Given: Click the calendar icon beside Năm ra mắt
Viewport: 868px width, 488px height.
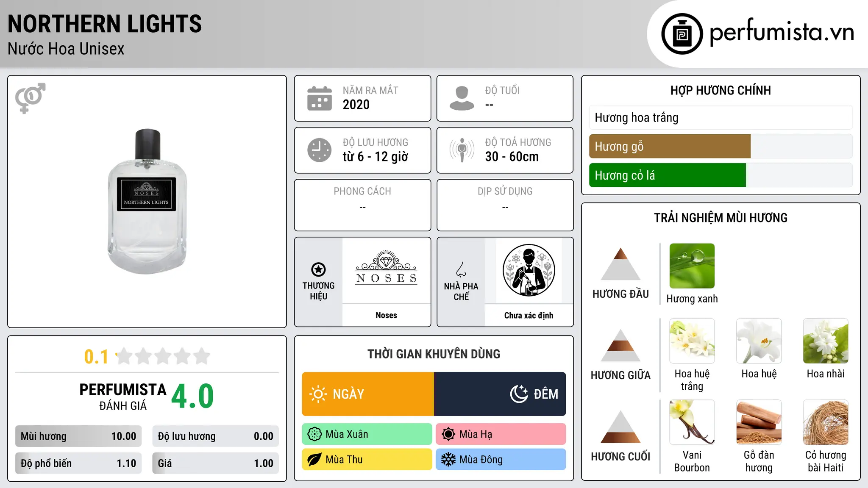Looking at the screenshot, I should click(320, 98).
